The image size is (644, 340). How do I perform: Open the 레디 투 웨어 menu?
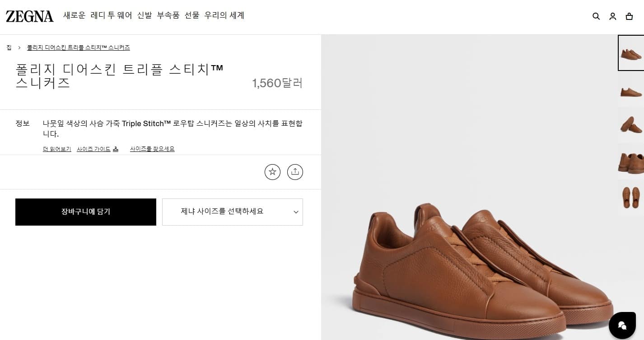pyautogui.click(x=111, y=15)
